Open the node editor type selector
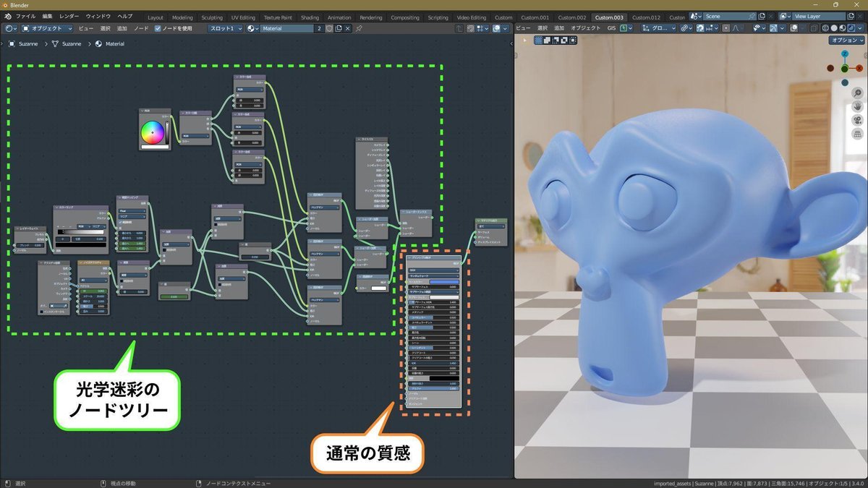Image resolution: width=868 pixels, height=488 pixels. 9,28
